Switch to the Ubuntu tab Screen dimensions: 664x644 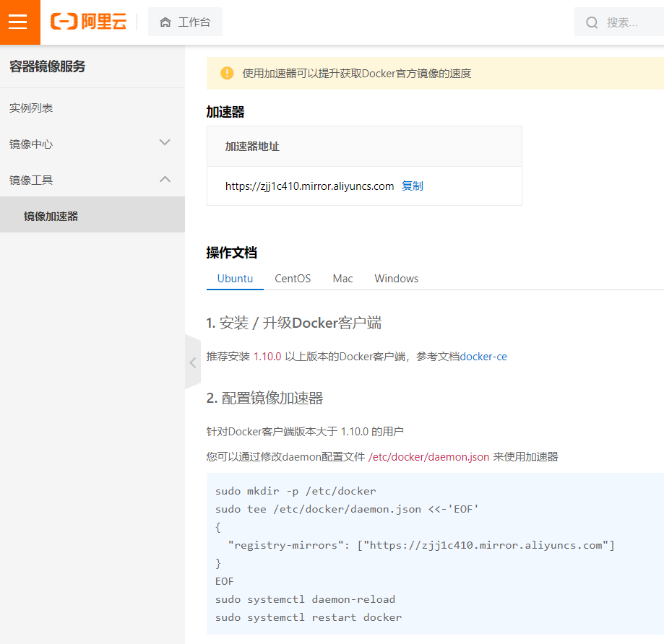point(235,279)
